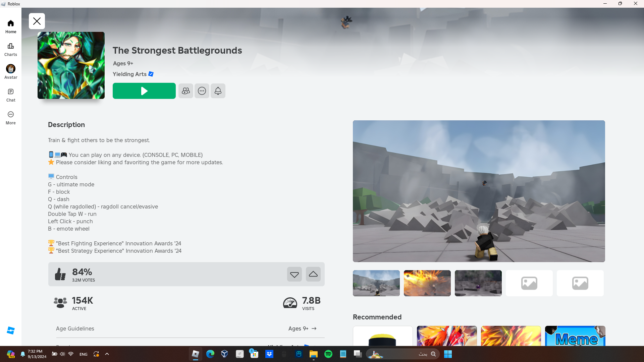The image size is (644, 362).
Task: Visit the Yielding Arts creator page
Action: tap(129, 74)
